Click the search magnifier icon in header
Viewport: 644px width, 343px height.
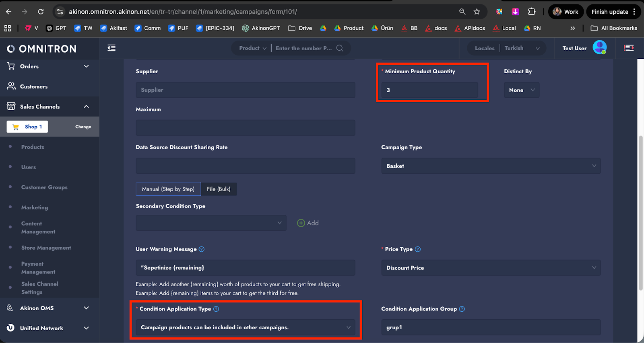pos(340,48)
